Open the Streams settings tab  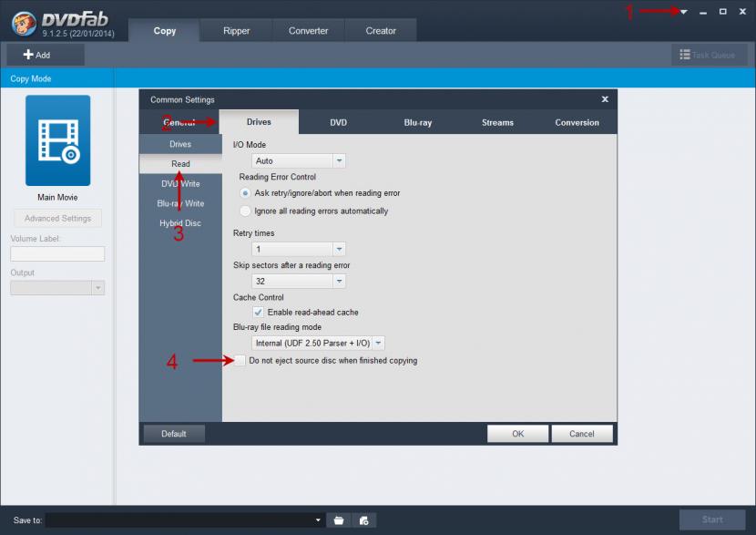coord(497,122)
